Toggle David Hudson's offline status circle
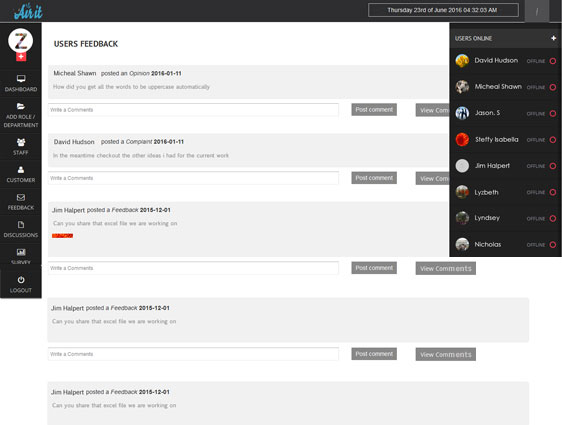Screen dimensions: 562x425 553,61
